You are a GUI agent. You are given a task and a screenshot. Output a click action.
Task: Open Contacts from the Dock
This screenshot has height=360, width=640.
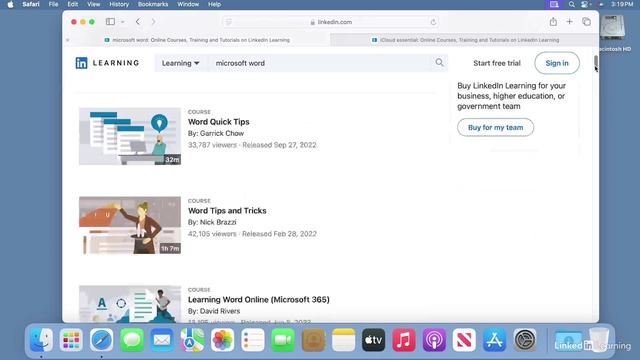(x=313, y=340)
